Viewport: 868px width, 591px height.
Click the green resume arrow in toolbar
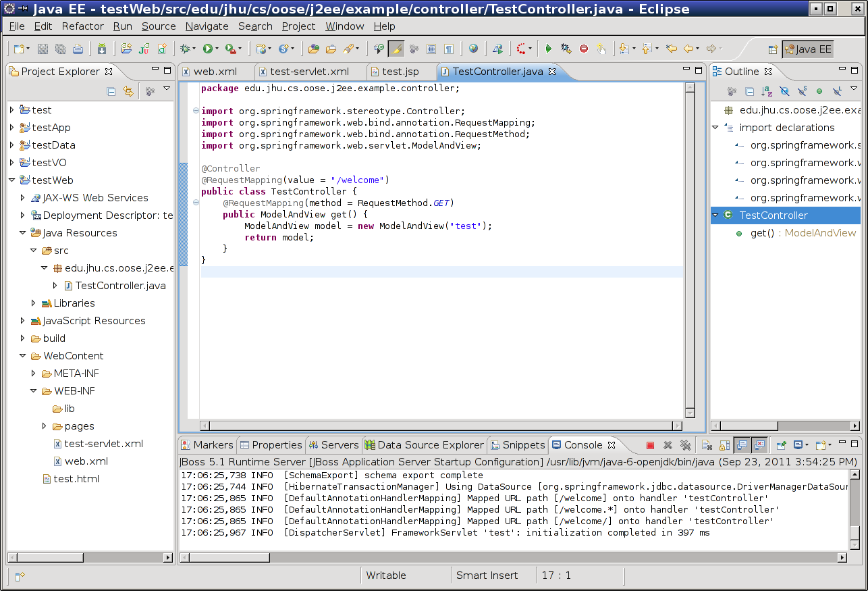549,49
